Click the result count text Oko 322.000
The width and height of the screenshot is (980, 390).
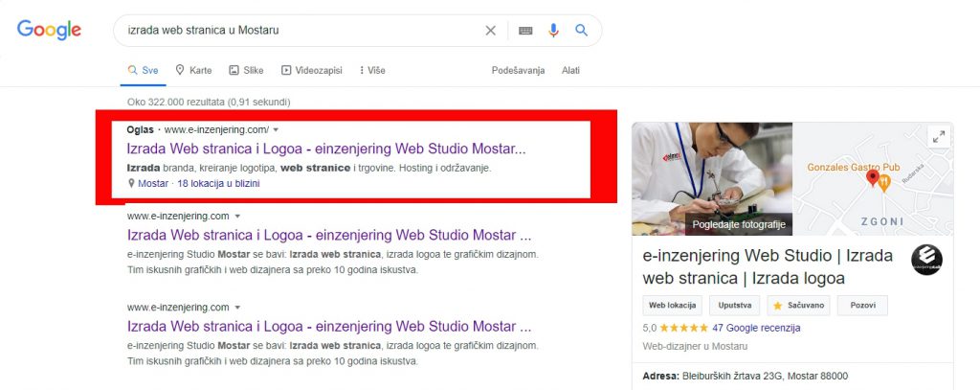click(208, 102)
